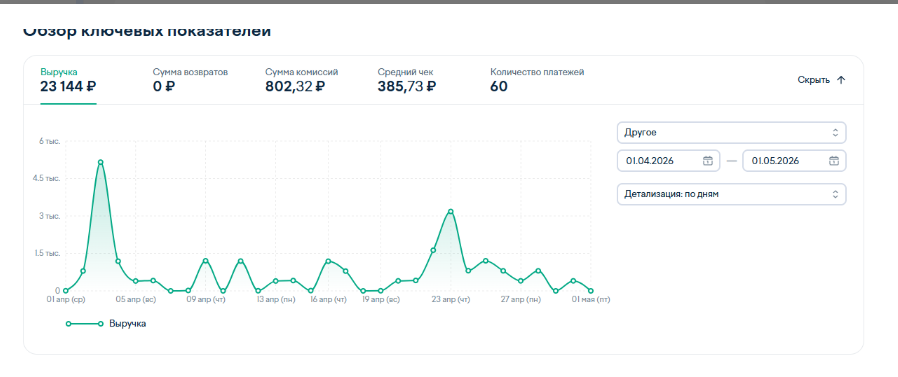This screenshot has height=377, width=898.
Task: Click the end date field 01.05.2026
Action: tap(794, 161)
